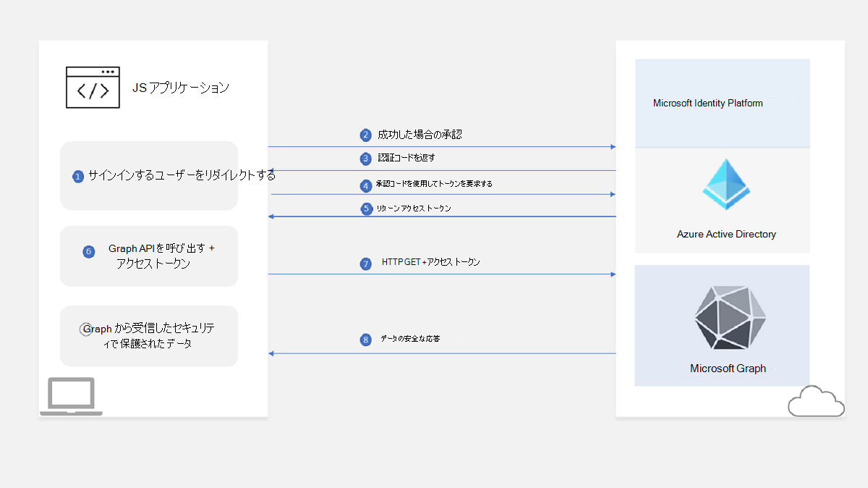This screenshot has width=868, height=488.
Task: Click numbered marker 7 on HTTP GET arrow
Action: point(365,264)
